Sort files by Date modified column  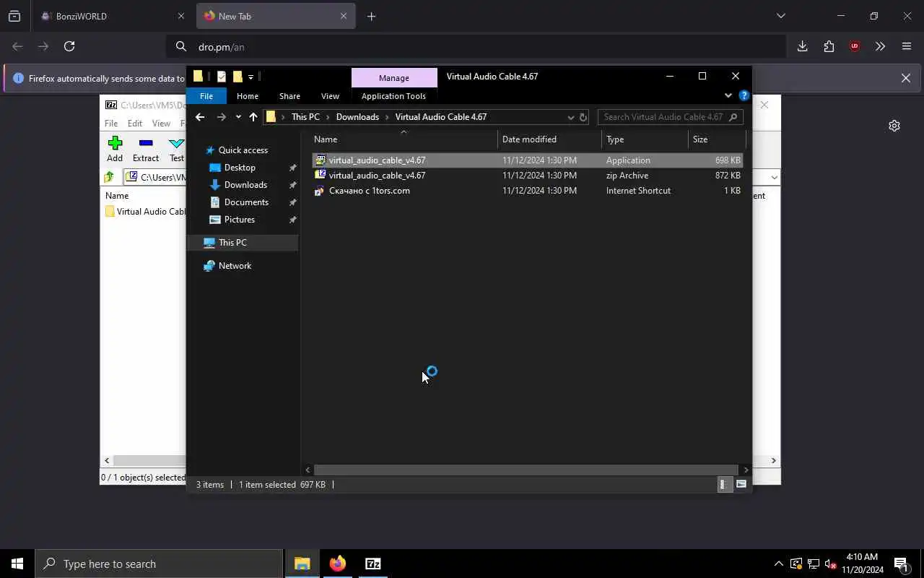(x=529, y=139)
